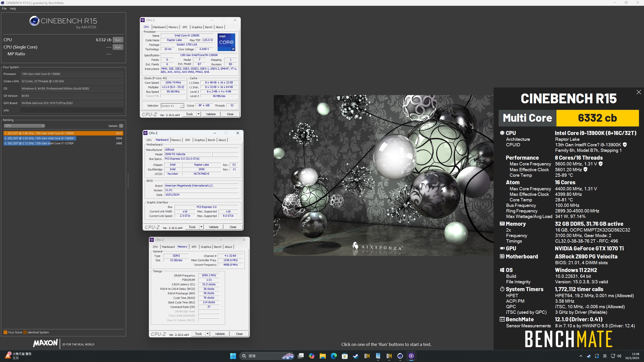Click the taskbar search box

coord(267,356)
